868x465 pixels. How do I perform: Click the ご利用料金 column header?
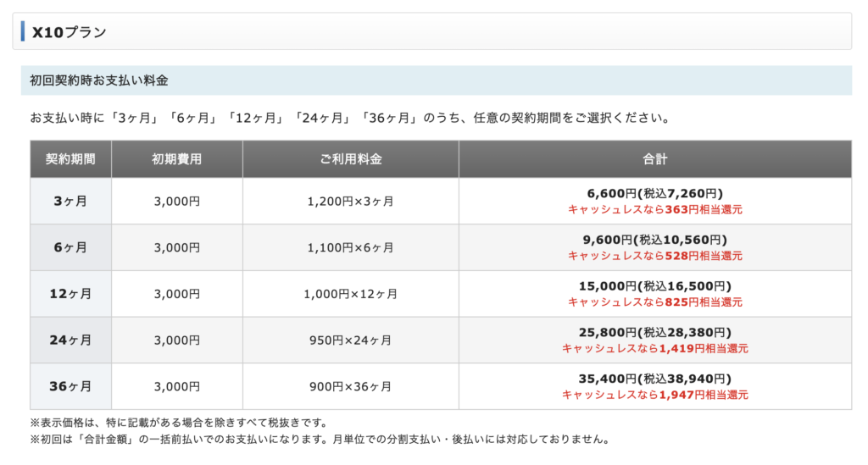351,159
